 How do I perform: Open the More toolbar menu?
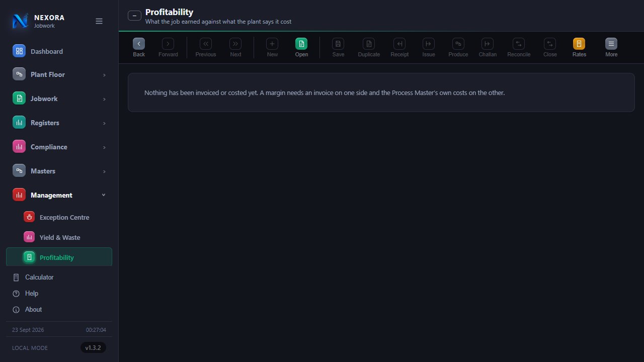click(611, 48)
